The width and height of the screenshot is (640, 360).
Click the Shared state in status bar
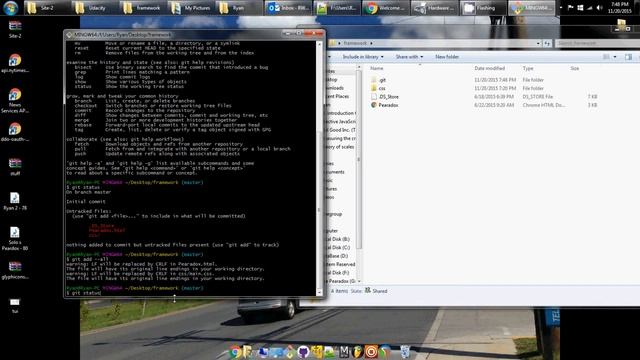click(376, 291)
